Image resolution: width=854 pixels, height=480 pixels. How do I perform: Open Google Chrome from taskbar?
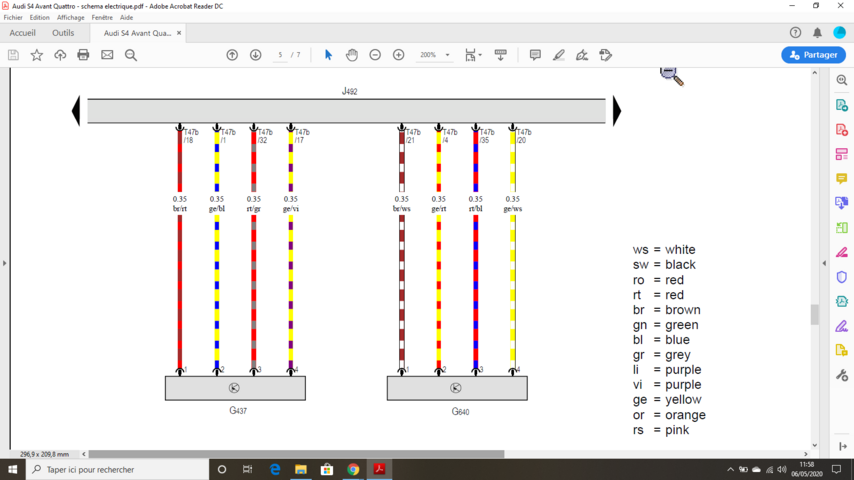[x=353, y=469]
